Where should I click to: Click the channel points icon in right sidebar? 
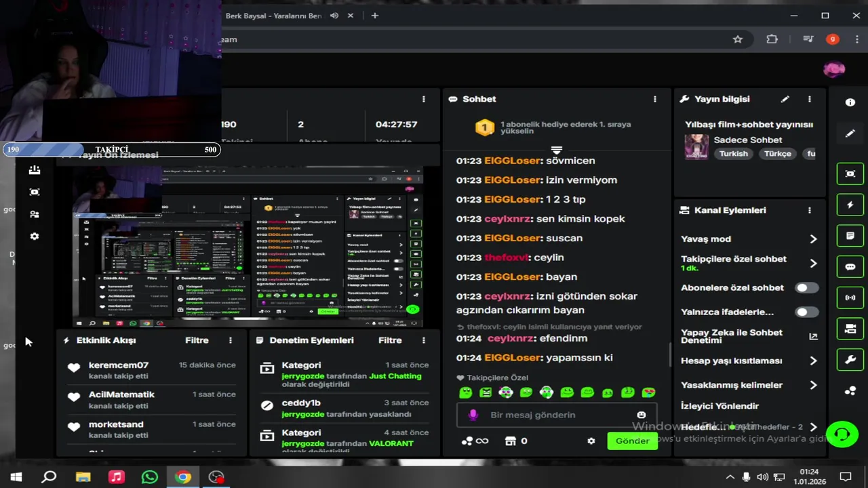click(850, 391)
